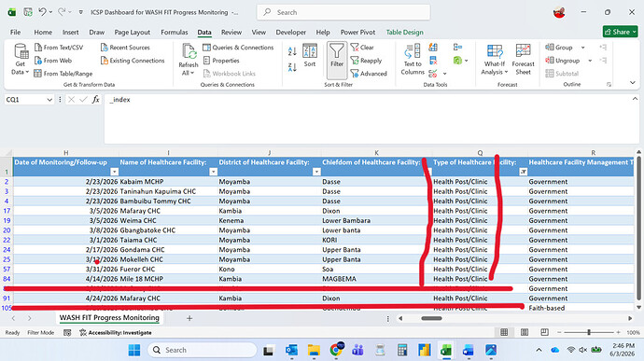Select cell Lower Bambara
This screenshot has width=644, height=361.
376,220
